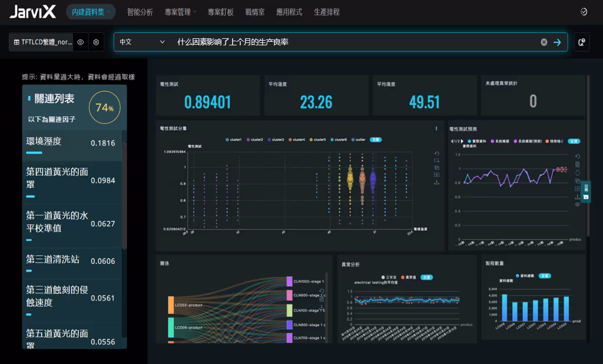
Task: Toggle 資料總數 legend in 製程數量 chart
Action: (525, 276)
